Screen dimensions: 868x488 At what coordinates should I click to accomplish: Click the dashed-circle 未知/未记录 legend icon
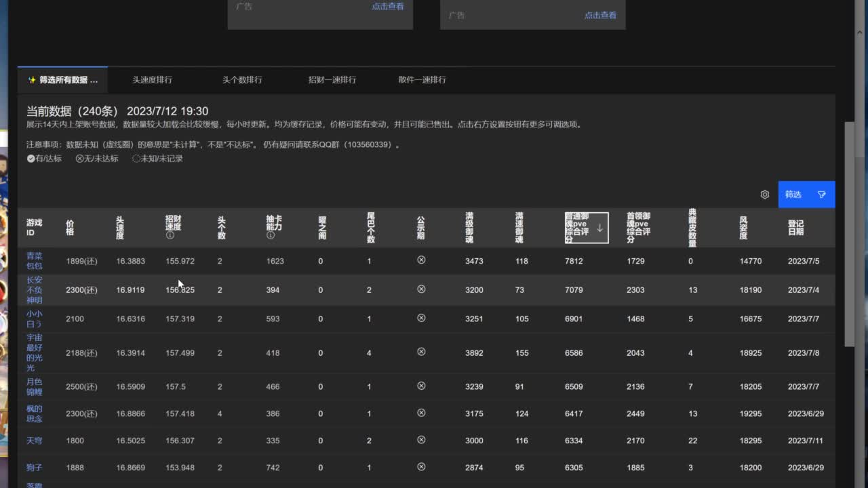(x=136, y=159)
